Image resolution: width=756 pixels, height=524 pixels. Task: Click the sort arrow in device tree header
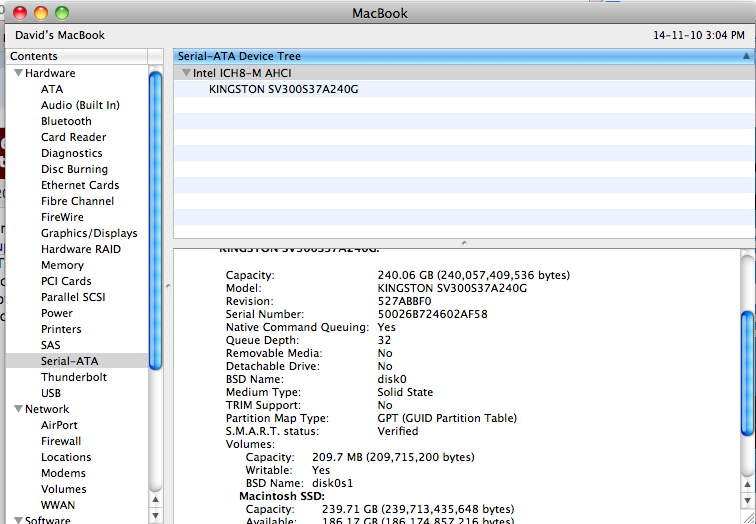(746, 56)
